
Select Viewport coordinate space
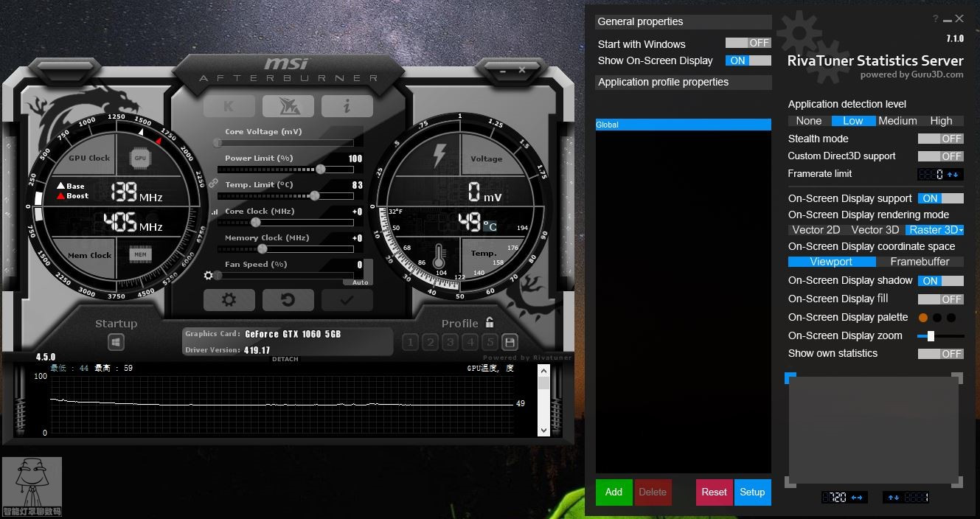(x=831, y=262)
